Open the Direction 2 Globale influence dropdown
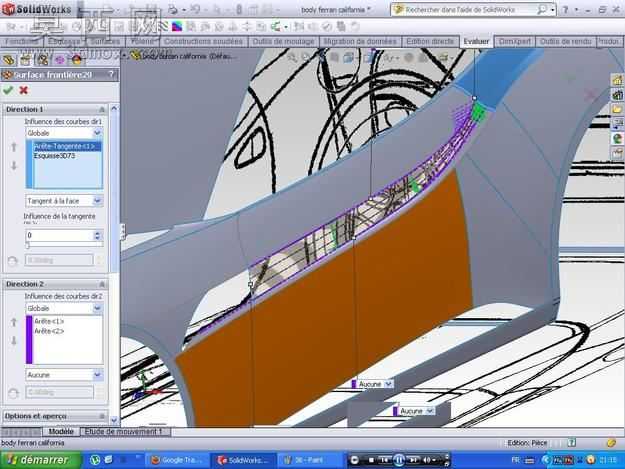Viewport: 625px width, 469px height. pyautogui.click(x=97, y=308)
